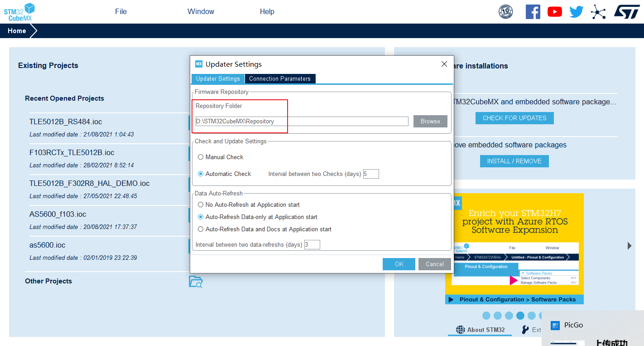The image size is (644, 346).
Task: Click the Repository Folder path field
Action: pyautogui.click(x=302, y=122)
